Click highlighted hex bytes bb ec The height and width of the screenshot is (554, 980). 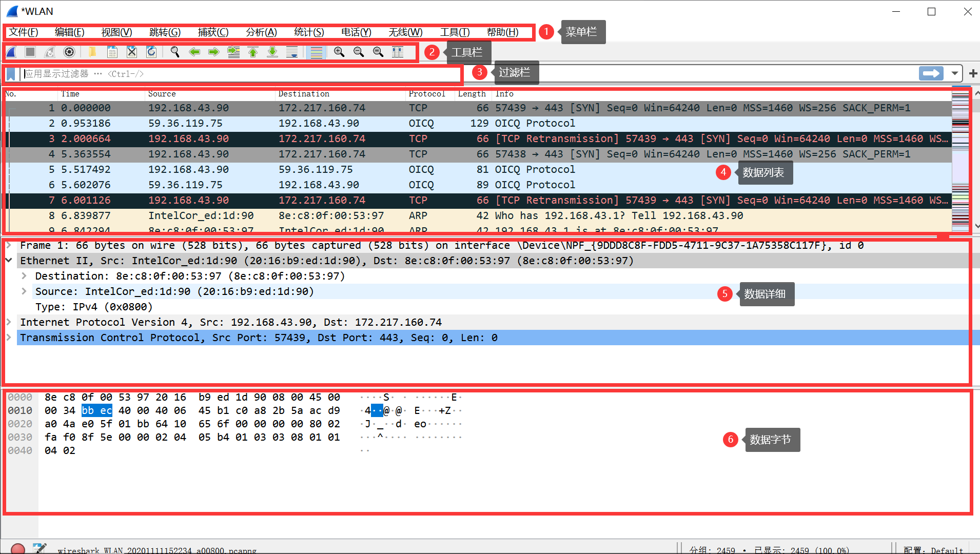(x=97, y=410)
